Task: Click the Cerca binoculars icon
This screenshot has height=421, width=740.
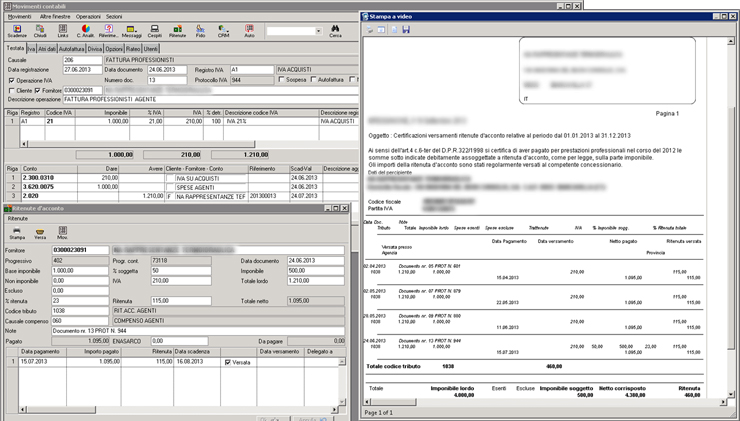Action: point(335,31)
